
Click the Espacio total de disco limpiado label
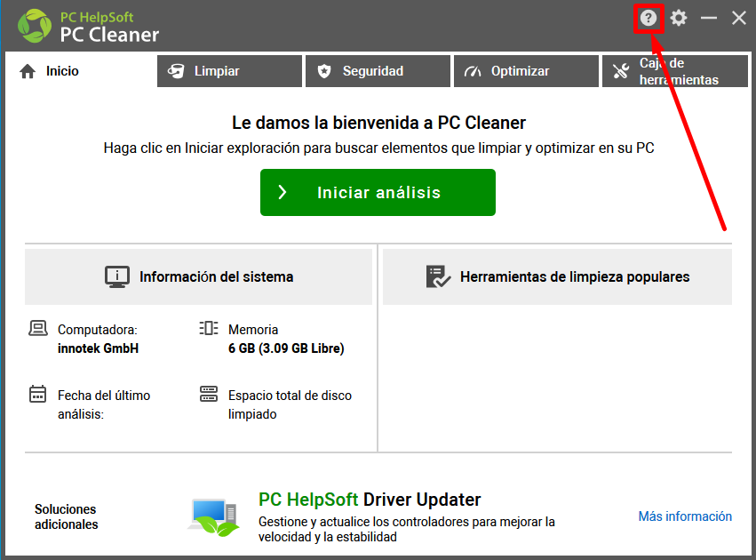click(290, 404)
